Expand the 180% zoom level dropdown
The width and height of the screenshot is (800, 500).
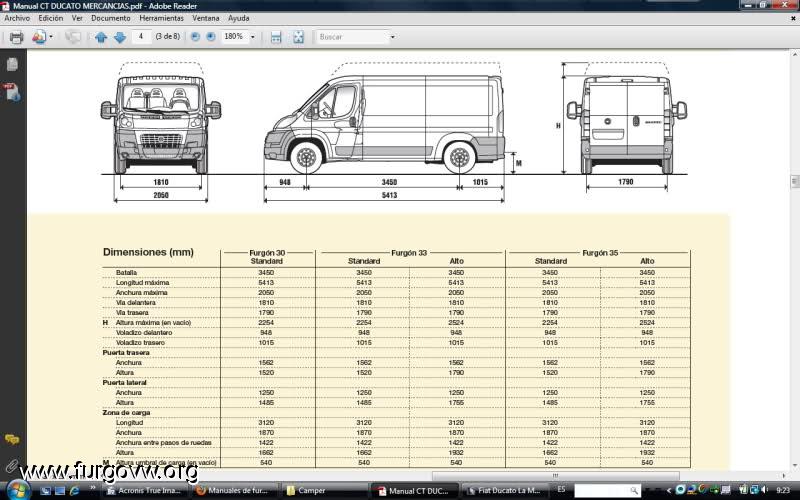[252, 37]
